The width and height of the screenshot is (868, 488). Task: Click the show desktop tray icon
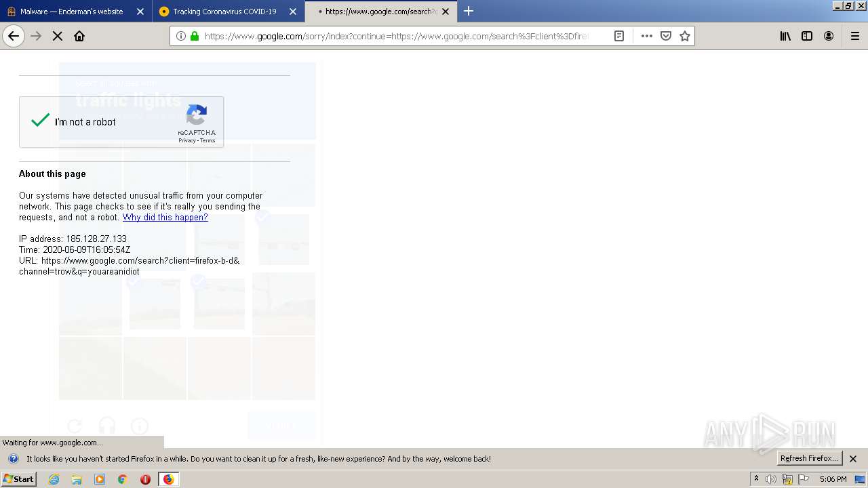[x=859, y=479]
